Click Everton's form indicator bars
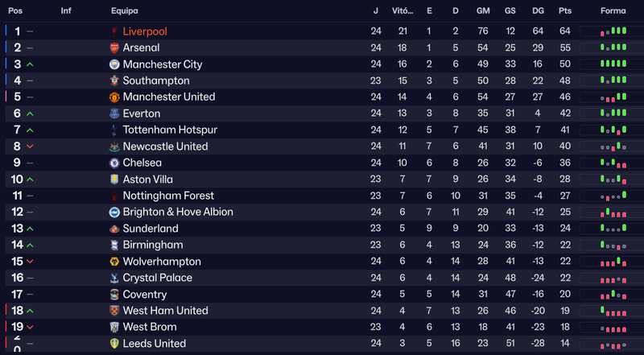The height and width of the screenshot is (355, 644). (x=613, y=113)
